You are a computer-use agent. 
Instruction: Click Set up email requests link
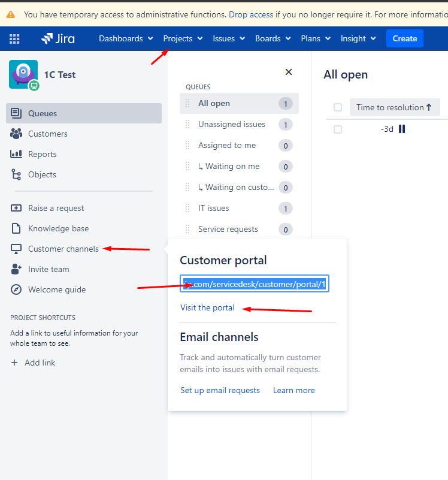pos(220,390)
